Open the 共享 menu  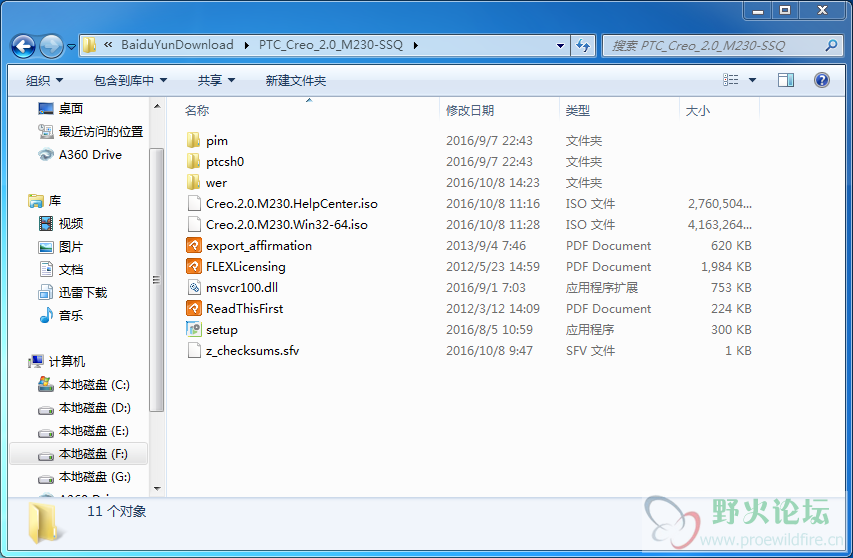tap(216, 80)
